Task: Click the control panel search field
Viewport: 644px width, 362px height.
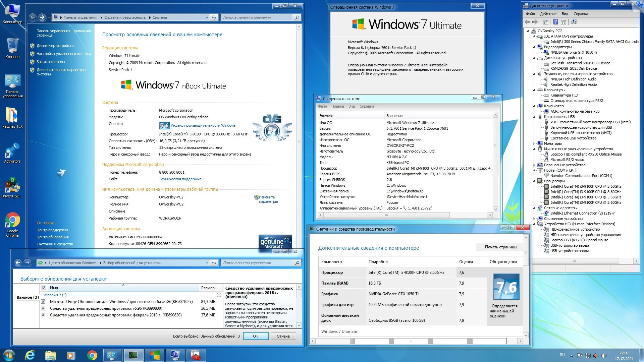Action: click(257, 17)
